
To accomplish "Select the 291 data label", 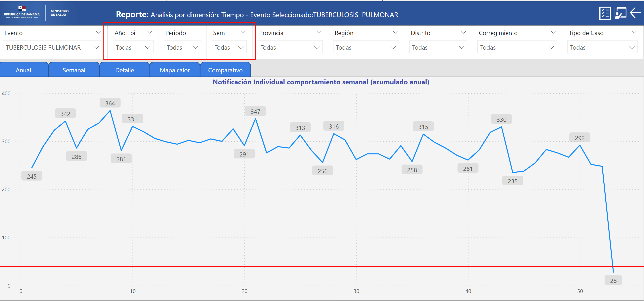I will (244, 154).
